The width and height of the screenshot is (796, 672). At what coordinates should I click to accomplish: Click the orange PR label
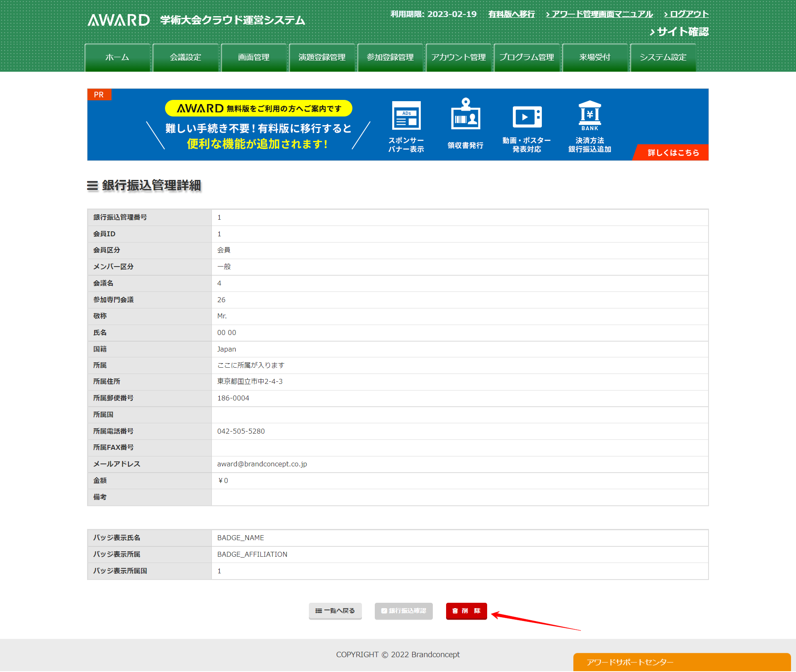99,95
